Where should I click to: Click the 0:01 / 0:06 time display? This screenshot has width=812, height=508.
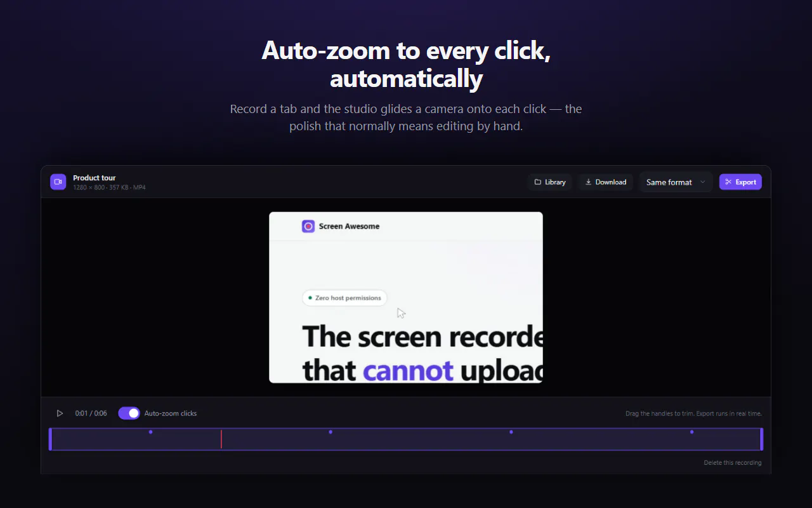91,413
